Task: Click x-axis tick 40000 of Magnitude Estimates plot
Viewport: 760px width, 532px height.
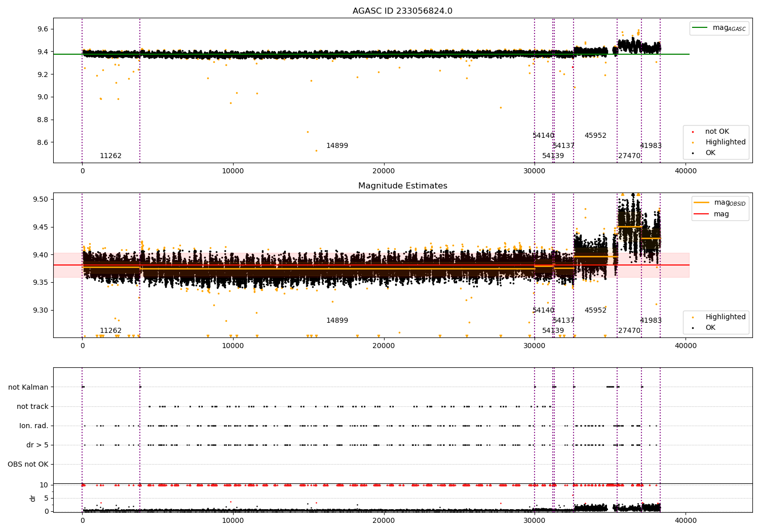Action: (x=686, y=346)
